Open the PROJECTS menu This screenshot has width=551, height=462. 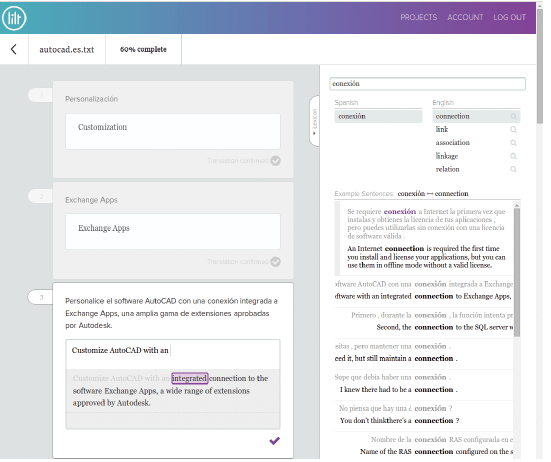point(418,17)
